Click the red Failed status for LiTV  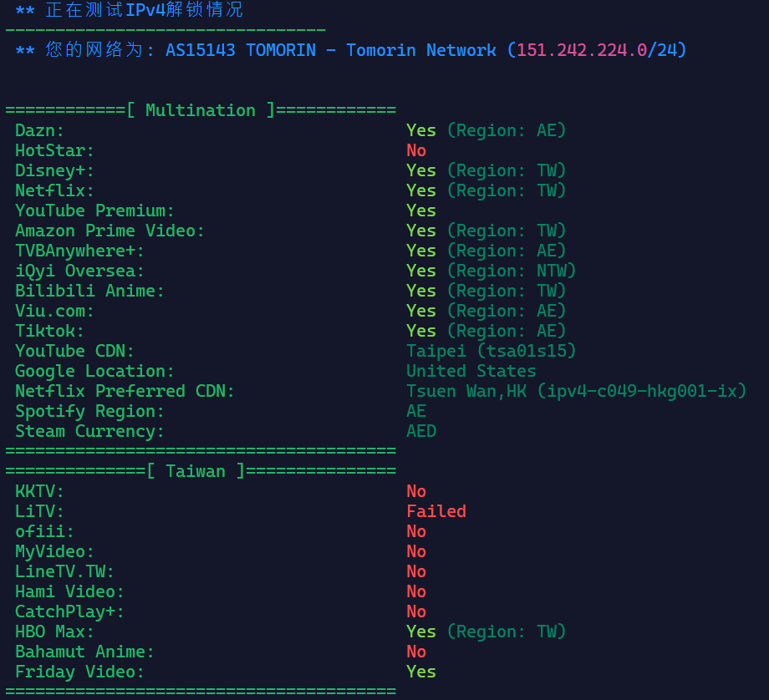click(436, 511)
